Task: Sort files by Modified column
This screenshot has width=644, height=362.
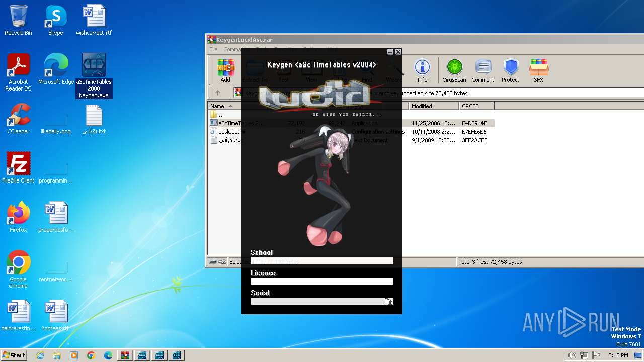Action: pos(434,106)
